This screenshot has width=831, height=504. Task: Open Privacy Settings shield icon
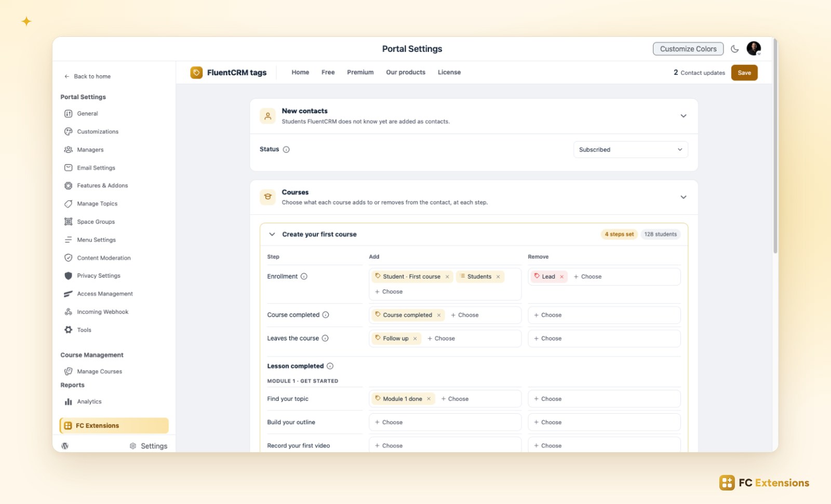pos(68,276)
